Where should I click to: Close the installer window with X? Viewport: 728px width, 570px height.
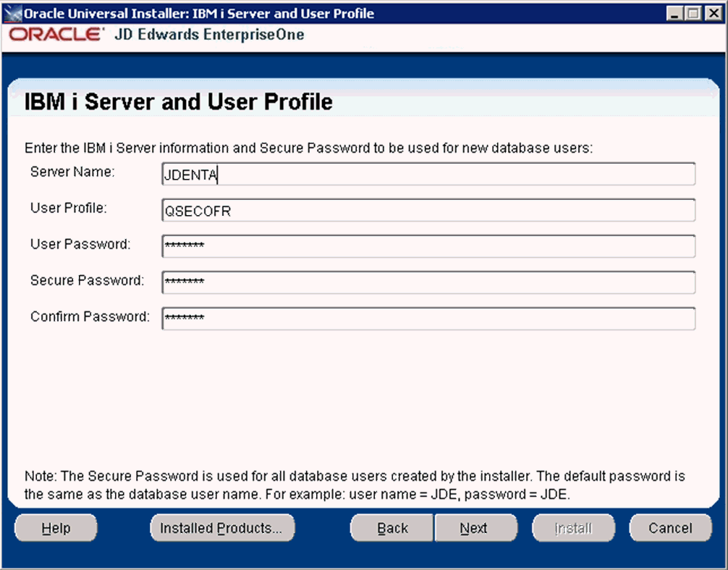[x=713, y=14]
